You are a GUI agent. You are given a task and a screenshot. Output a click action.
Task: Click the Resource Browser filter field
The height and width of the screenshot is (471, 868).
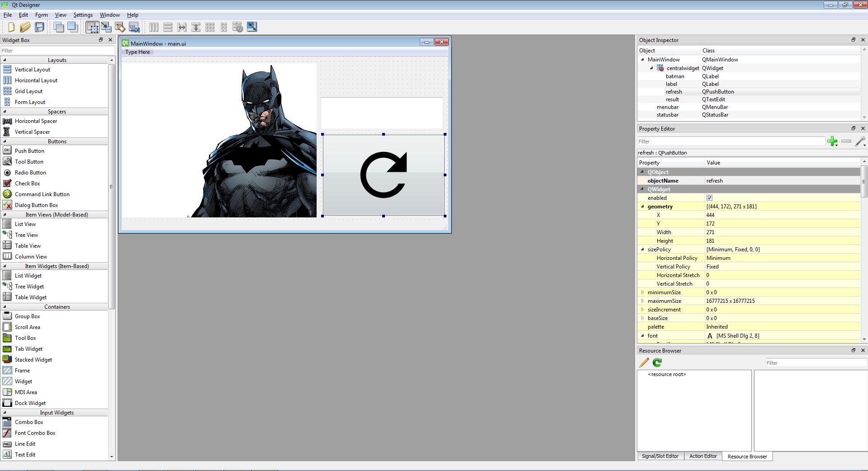(x=816, y=363)
